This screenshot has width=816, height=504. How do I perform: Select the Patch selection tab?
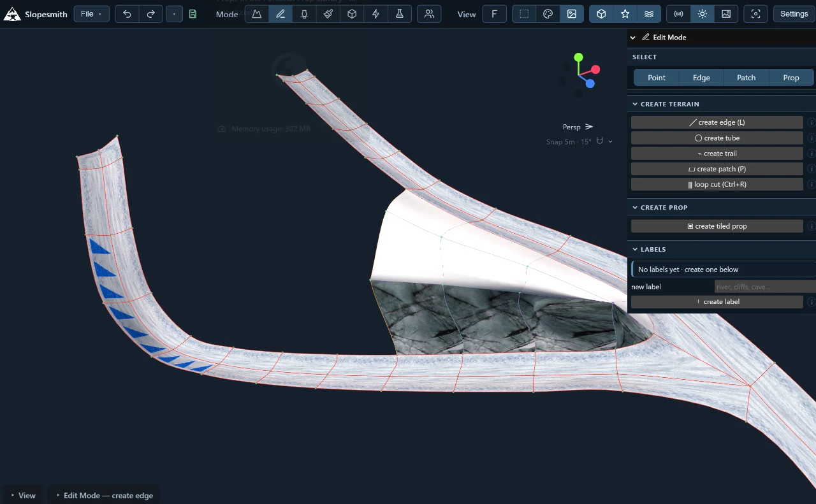click(747, 78)
